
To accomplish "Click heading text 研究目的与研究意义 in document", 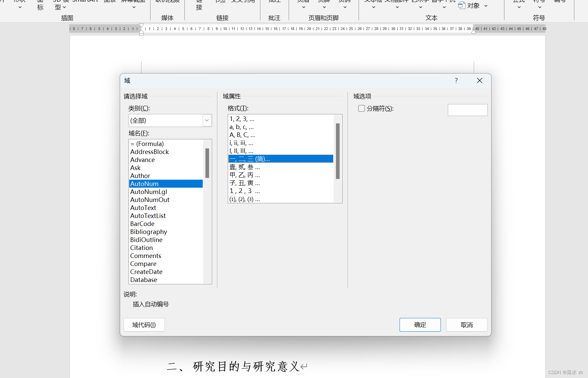I will point(246,366).
